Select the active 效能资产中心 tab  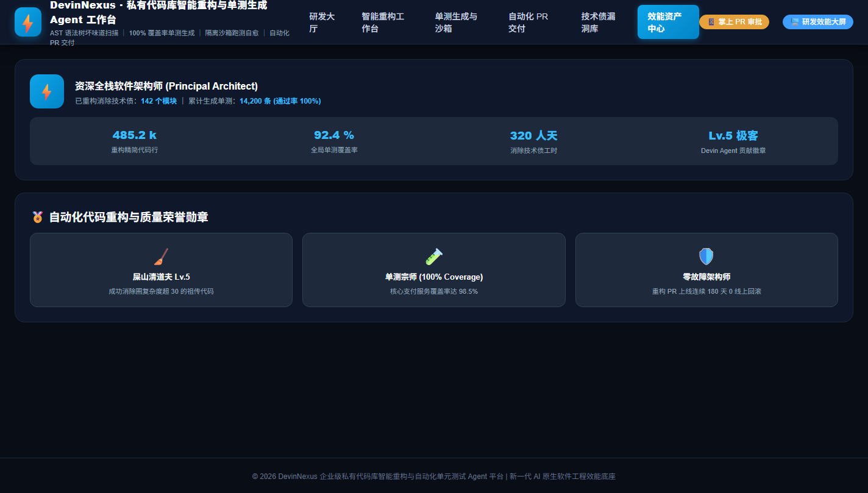[x=668, y=22]
